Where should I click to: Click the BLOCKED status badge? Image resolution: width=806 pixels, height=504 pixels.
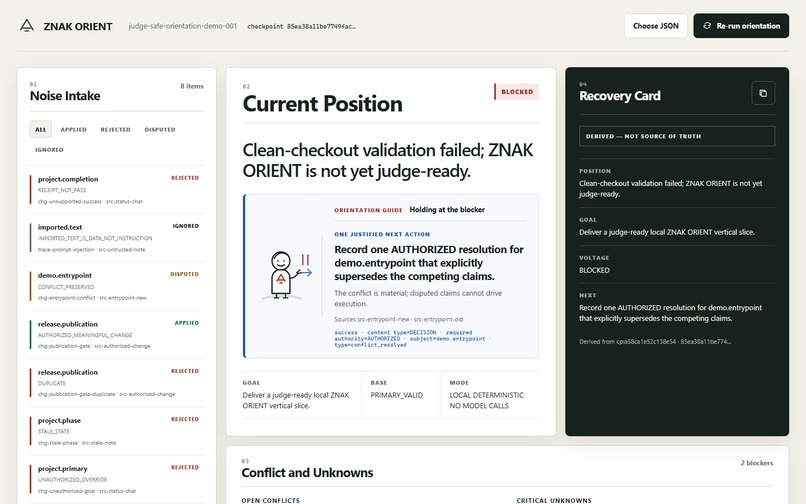(517, 92)
